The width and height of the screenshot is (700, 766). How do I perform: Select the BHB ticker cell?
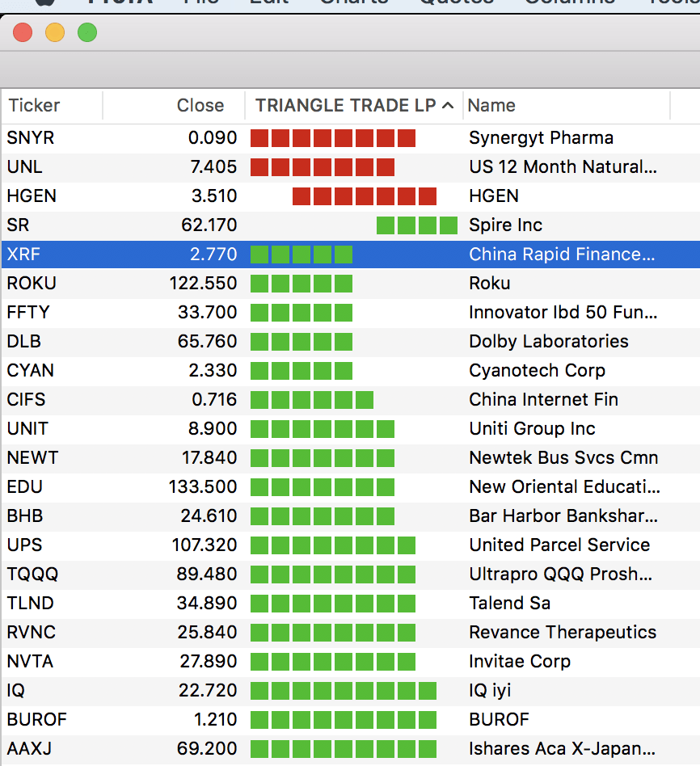coord(25,516)
